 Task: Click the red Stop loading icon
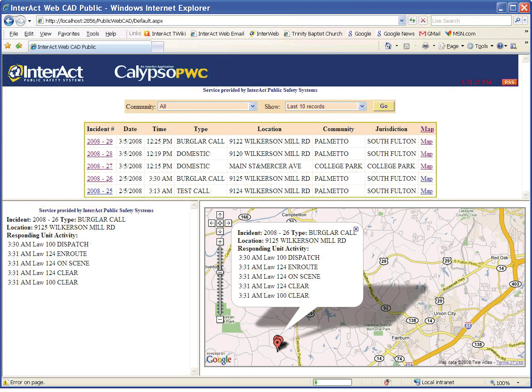point(423,20)
